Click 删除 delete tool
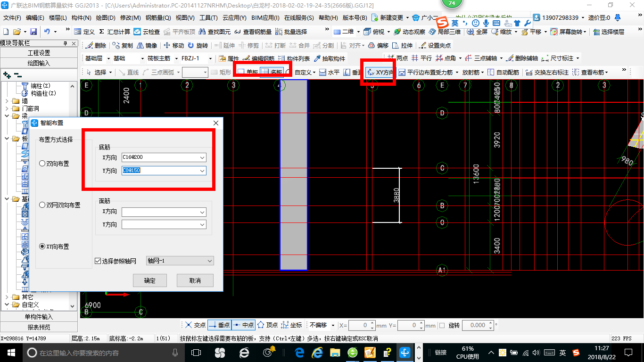The image size is (644, 362). click(x=96, y=46)
